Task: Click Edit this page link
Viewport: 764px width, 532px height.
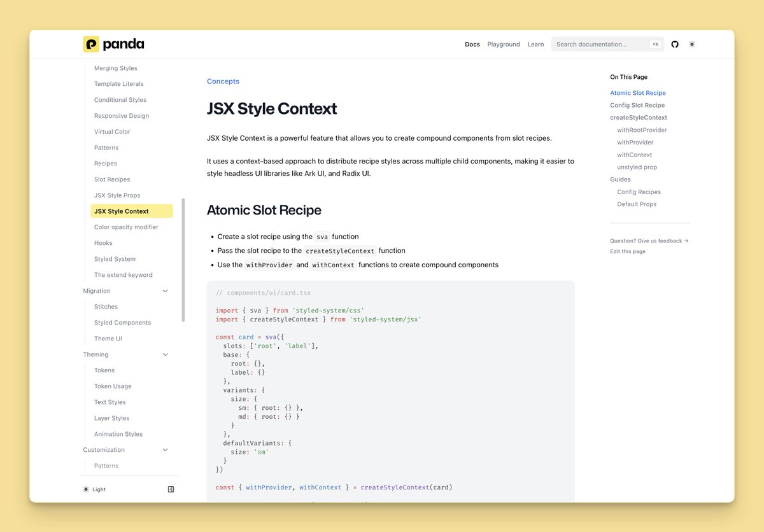Action: [628, 251]
